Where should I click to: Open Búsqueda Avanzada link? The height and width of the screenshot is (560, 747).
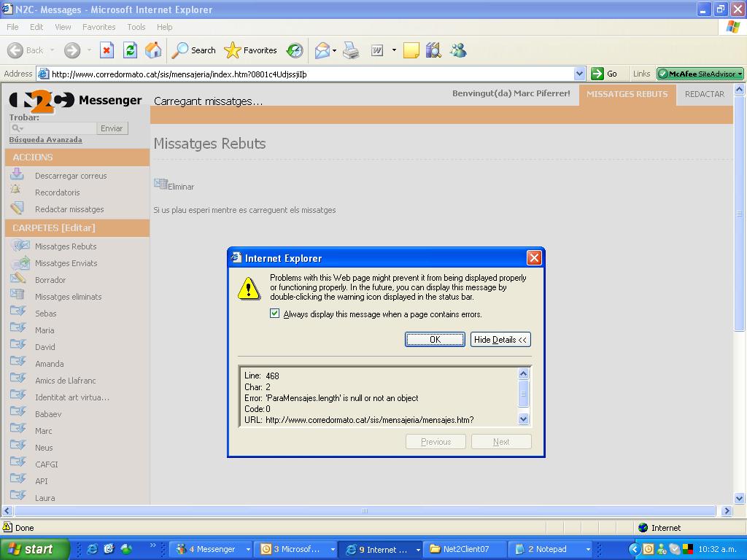pos(45,139)
